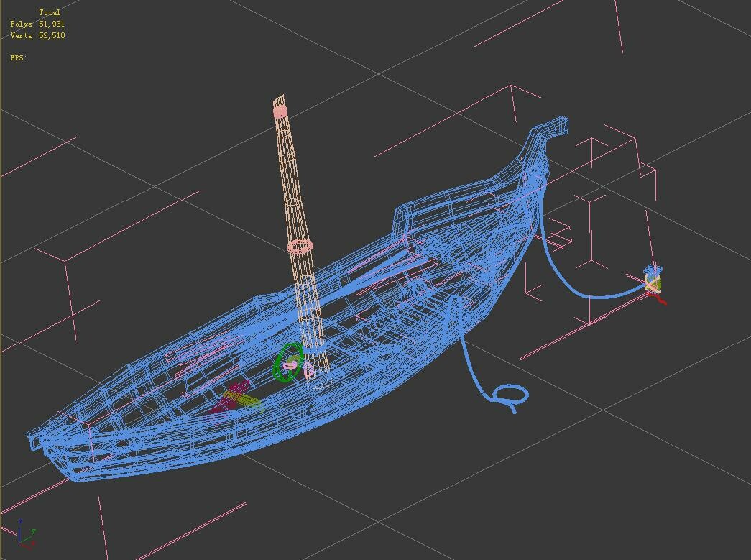Select the small multicolored object at rope end

point(653,283)
